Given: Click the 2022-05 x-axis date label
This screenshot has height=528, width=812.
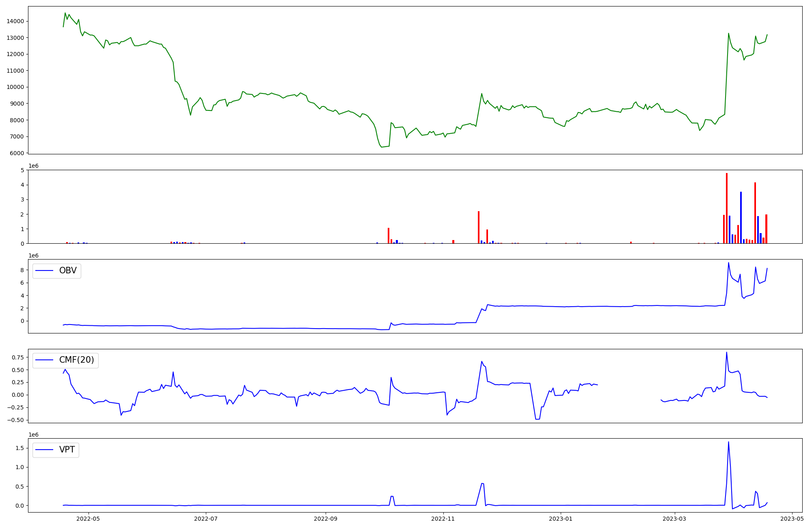Looking at the screenshot, I should tap(88, 519).
